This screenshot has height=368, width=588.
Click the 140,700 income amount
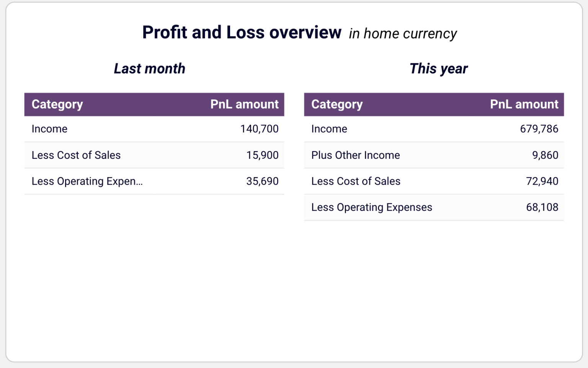click(x=259, y=129)
